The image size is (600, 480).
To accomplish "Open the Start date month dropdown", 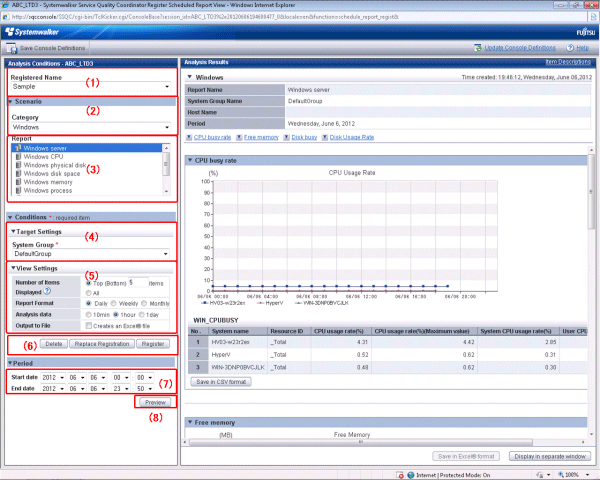I will pos(77,377).
